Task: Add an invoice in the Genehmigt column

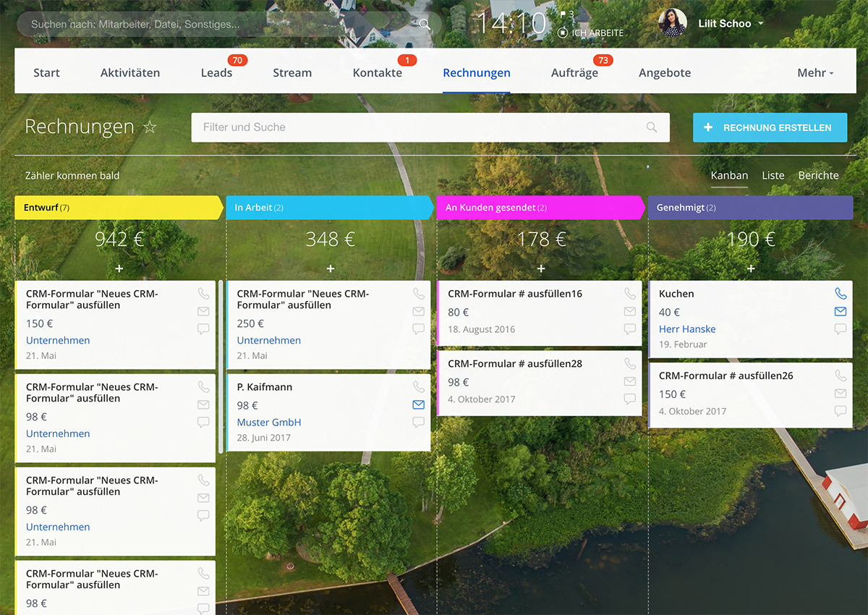Action: coord(751,268)
